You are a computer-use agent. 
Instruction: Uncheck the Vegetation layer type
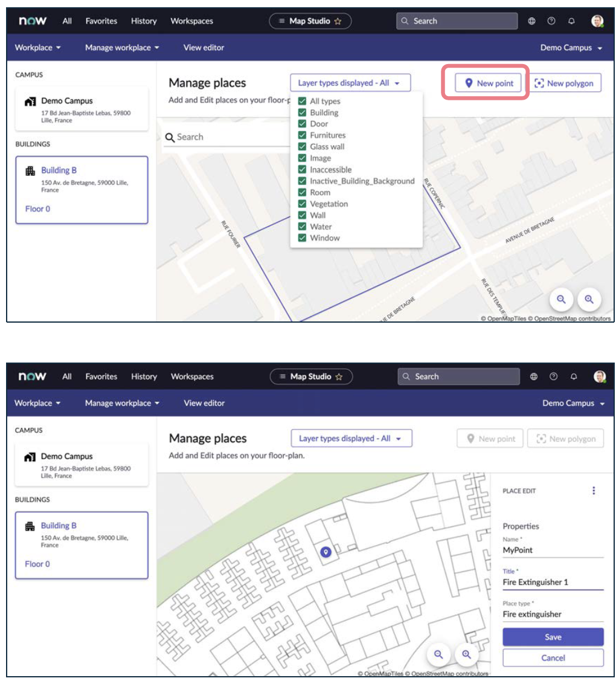click(302, 204)
